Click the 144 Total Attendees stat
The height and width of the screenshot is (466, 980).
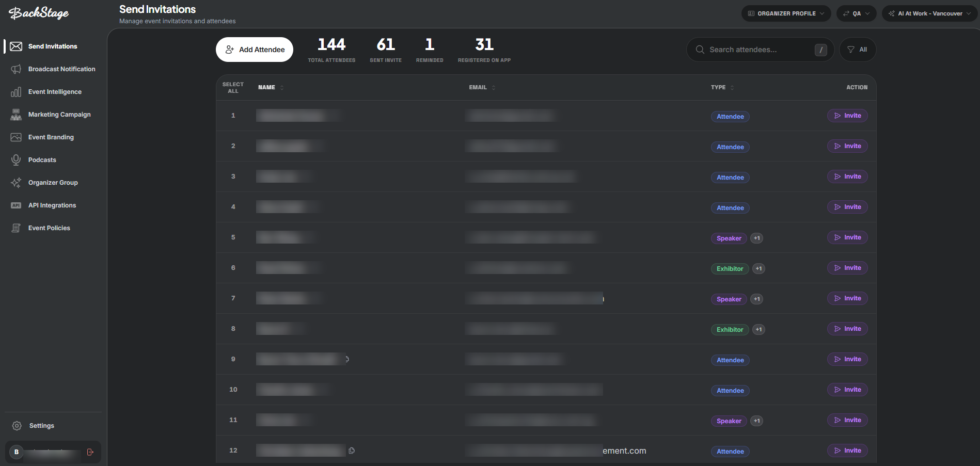tap(331, 50)
